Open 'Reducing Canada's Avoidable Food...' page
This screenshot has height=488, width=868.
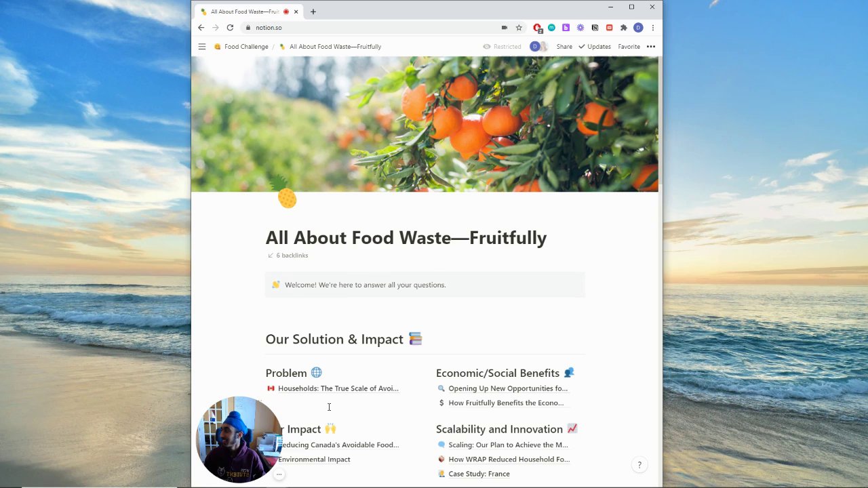click(338, 445)
